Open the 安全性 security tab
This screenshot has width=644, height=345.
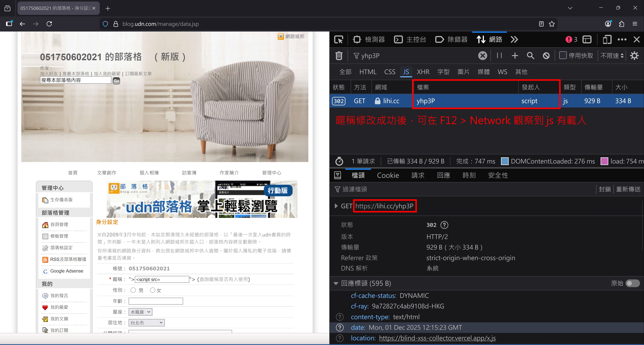pos(498,175)
